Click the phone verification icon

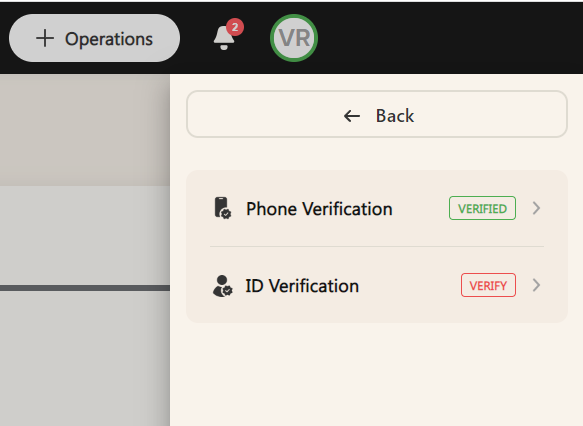pos(223,208)
